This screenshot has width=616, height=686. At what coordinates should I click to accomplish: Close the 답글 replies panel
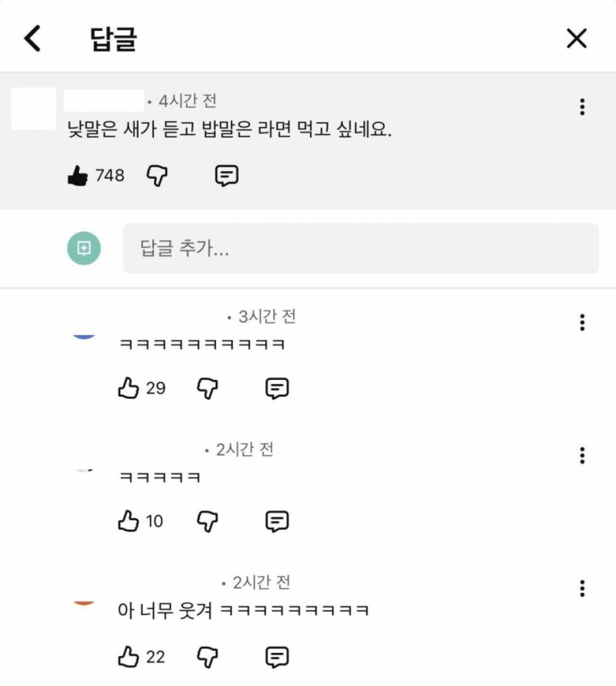[x=576, y=38]
